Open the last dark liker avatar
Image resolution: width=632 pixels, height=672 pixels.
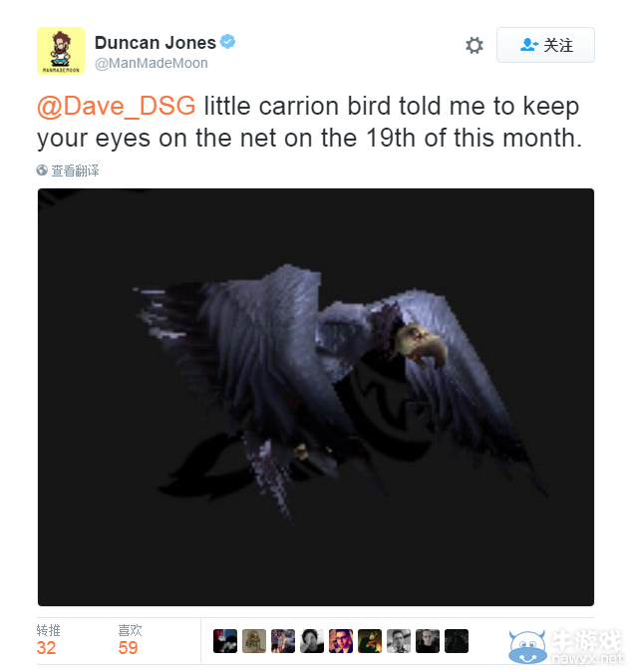point(457,641)
